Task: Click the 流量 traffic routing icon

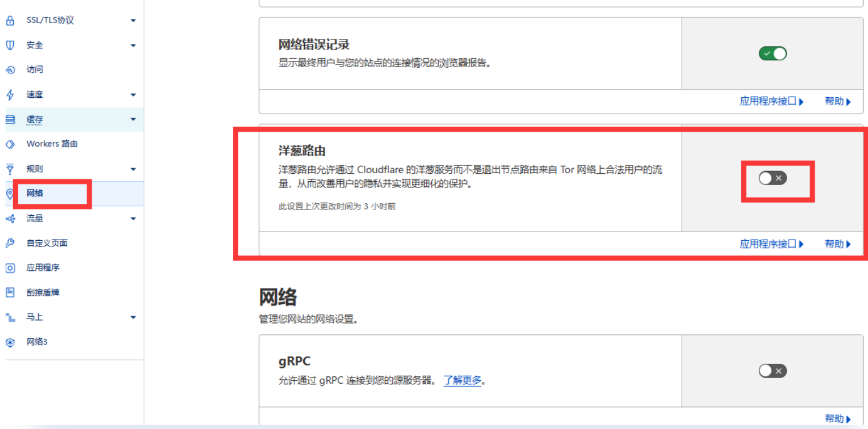Action: click(10, 218)
